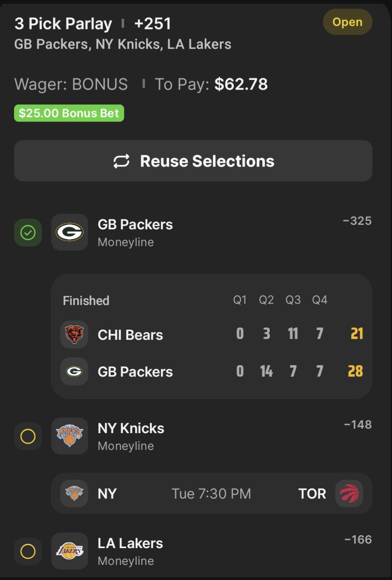Select the NY Knicks Moneyline pick label
This screenshot has width=392, height=580.
point(131,436)
